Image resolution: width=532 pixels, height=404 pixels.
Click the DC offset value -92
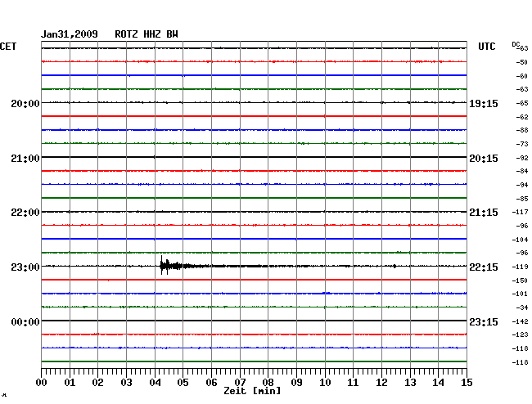pos(521,158)
